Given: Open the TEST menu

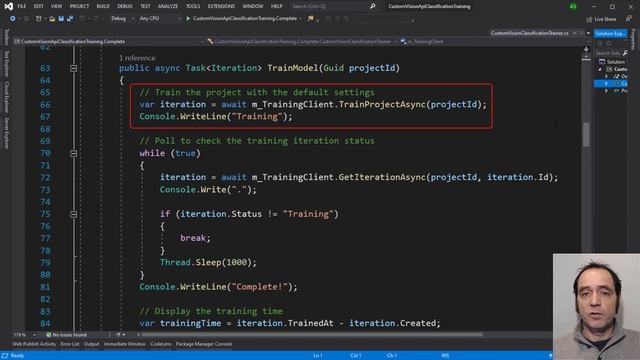Looking at the screenshot, I should click(145, 6).
